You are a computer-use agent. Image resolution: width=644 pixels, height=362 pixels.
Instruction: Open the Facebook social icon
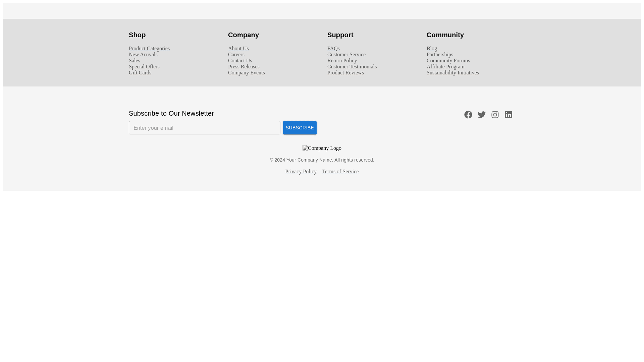tap(468, 115)
